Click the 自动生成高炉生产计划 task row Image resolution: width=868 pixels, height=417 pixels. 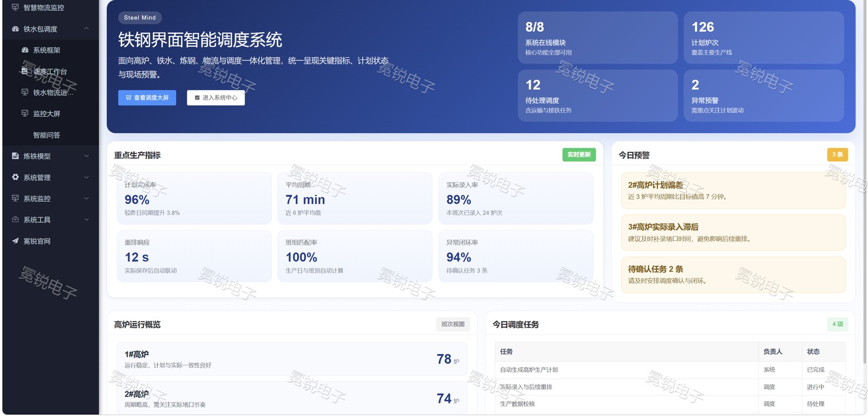(x=670, y=370)
